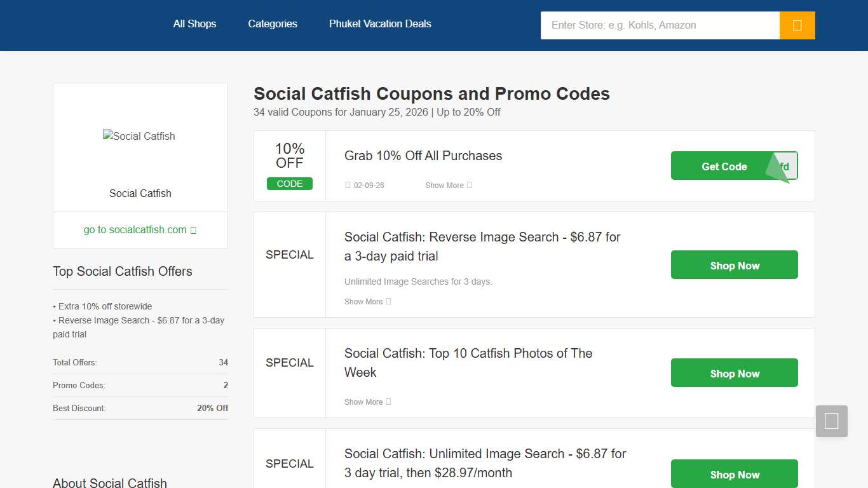This screenshot has height=488, width=868.
Task: Open socialcatfish.com via the external link icon
Action: [x=194, y=230]
